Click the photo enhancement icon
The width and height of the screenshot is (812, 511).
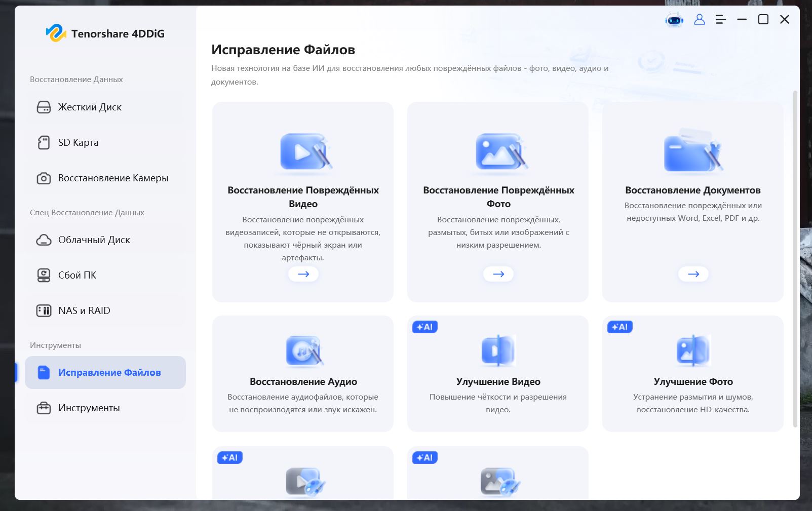point(693,350)
